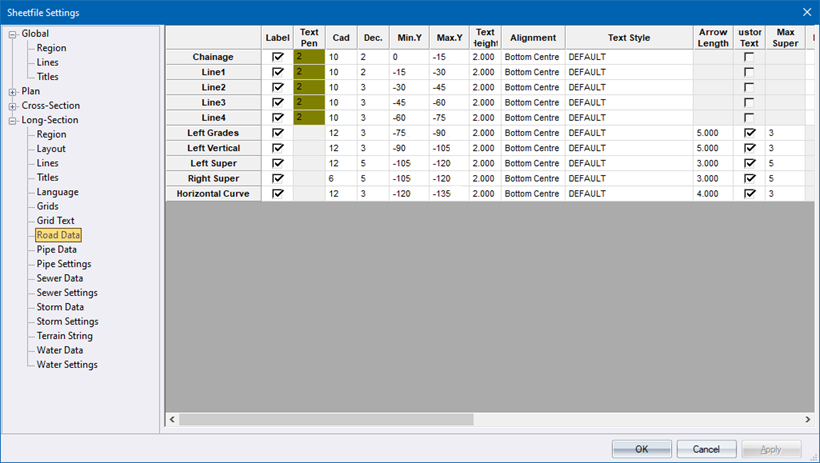This screenshot has width=820, height=463.
Task: Select Pipe Data in the tree
Action: pyautogui.click(x=56, y=250)
